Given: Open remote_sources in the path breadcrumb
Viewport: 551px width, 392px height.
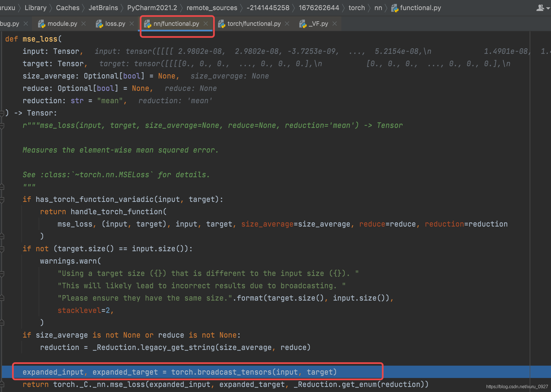Looking at the screenshot, I should (x=212, y=8).
